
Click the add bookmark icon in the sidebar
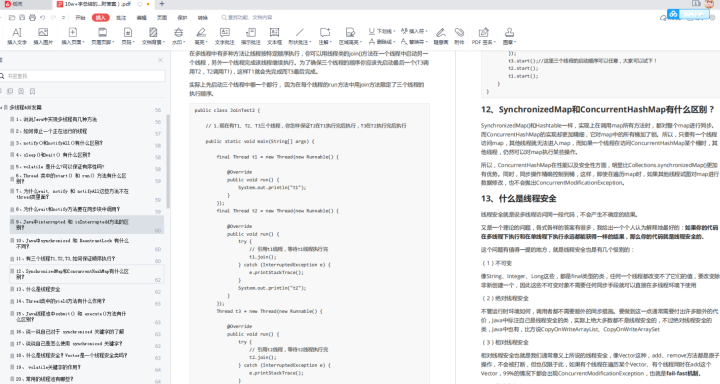(x=32, y=91)
